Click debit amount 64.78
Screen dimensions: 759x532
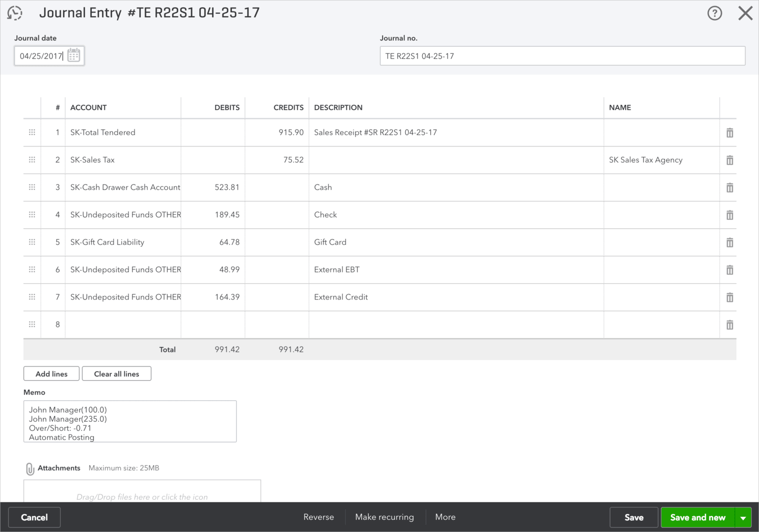[x=229, y=242]
